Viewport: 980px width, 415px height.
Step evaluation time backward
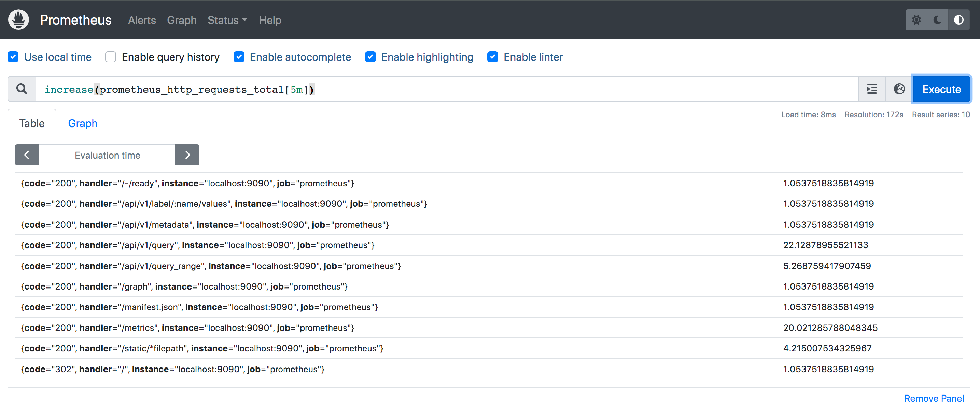click(x=27, y=155)
